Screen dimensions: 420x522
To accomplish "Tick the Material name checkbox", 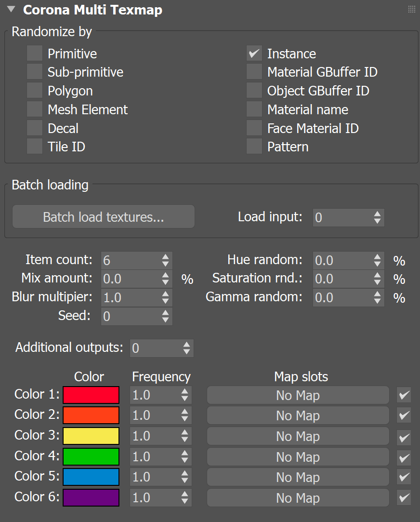I will 254,109.
